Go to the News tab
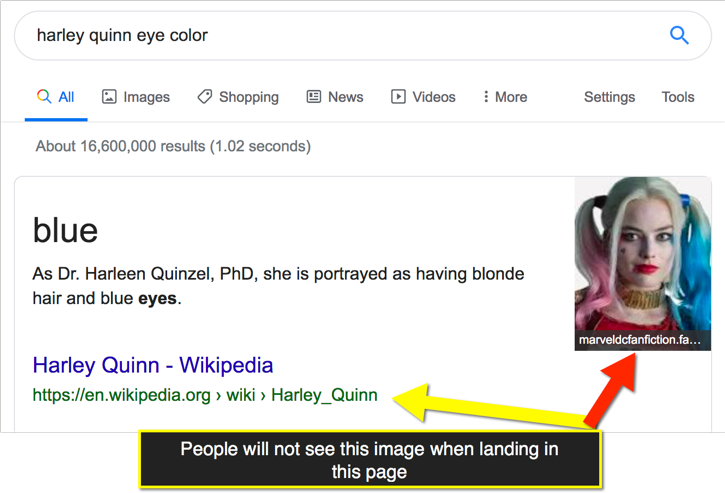This screenshot has height=493, width=725. tap(335, 97)
